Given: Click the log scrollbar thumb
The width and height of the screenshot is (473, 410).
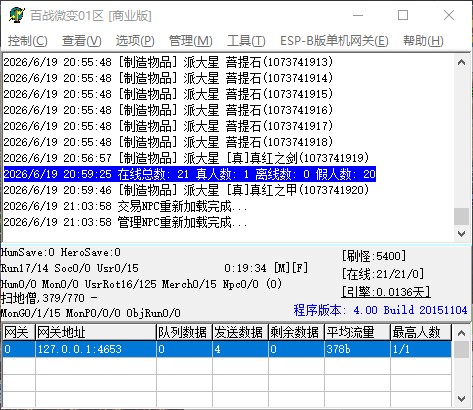Looking at the screenshot, I should coord(462,217).
